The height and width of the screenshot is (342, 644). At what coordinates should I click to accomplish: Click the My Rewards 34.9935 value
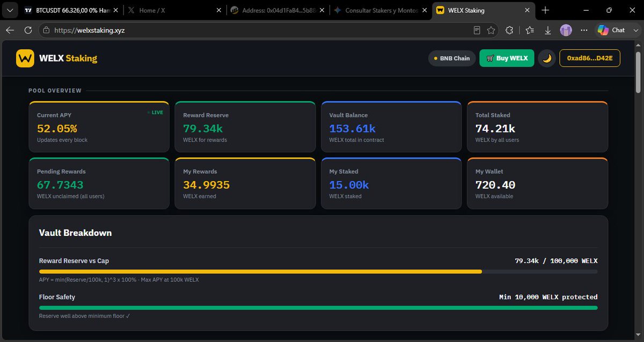(206, 185)
